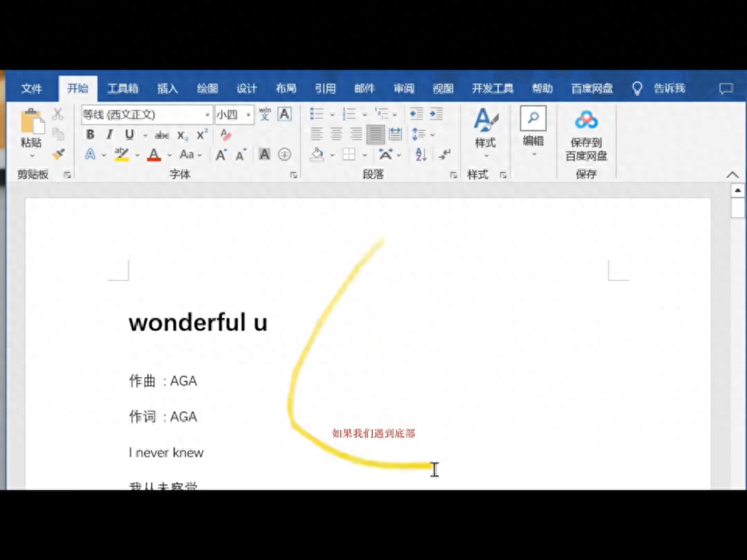Switch to the Toolbox (工具箱) tab
Screen dimensions: 747x560
click(123, 89)
